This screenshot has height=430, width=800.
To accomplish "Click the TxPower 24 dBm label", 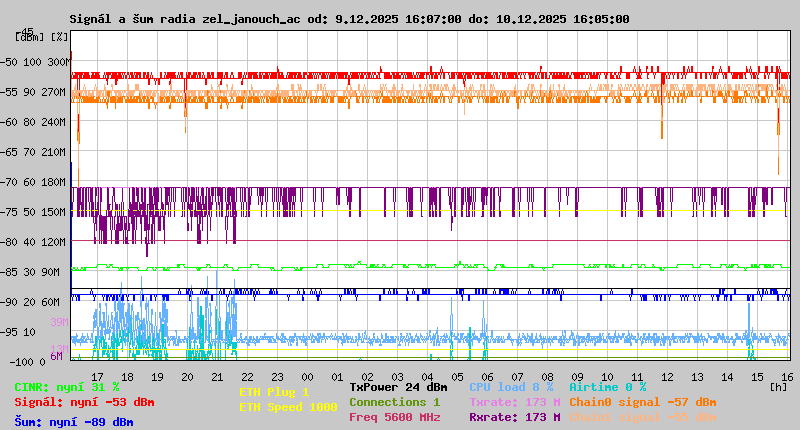I will coord(398,387).
